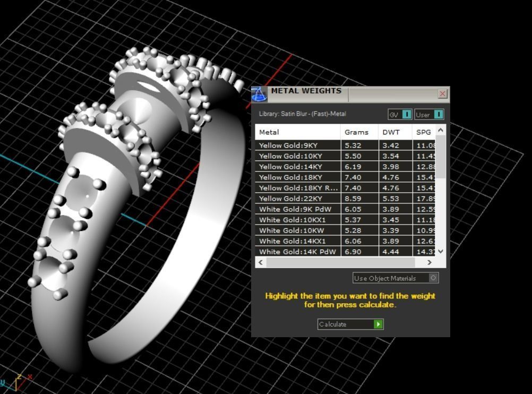The image size is (532, 394).
Task: Click the vertical scrollbar thumb
Action: (x=441, y=157)
